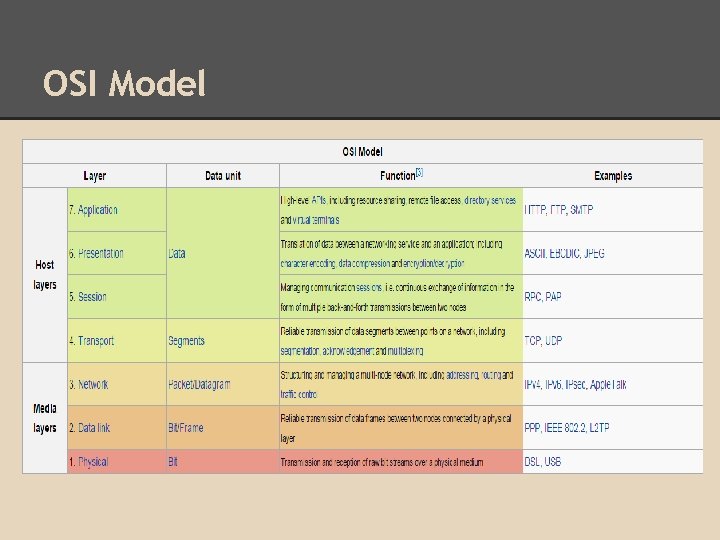
Task: Open the HTTP, FTP, SMTP examples link
Action: click(x=558, y=210)
